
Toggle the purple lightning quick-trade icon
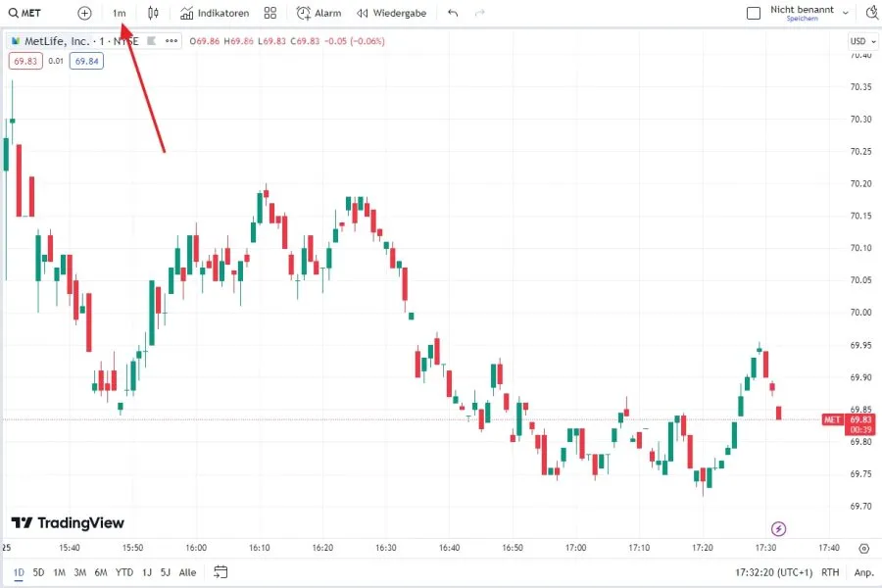(778, 528)
